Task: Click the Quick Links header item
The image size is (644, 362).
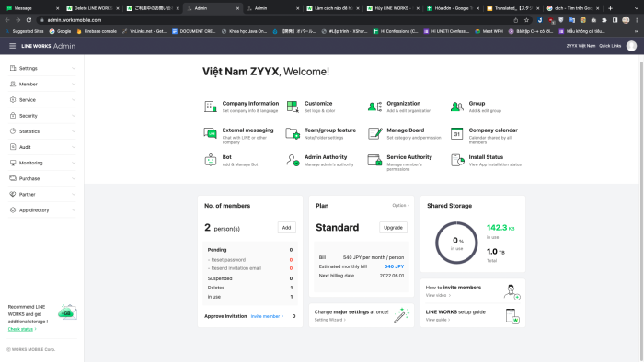Action: coord(610,46)
